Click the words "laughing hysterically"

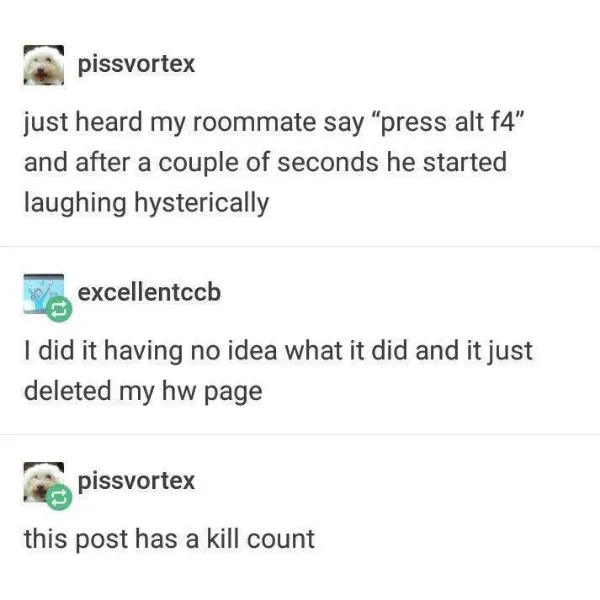coord(147,204)
